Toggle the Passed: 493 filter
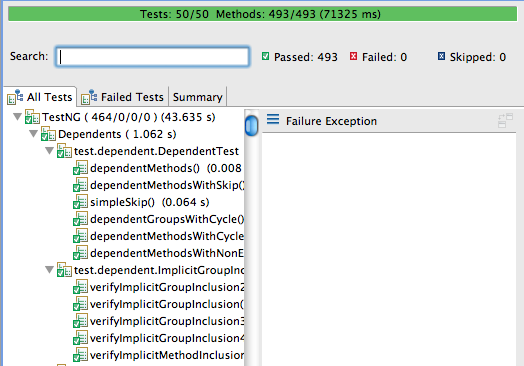The width and height of the screenshot is (524, 366). [x=265, y=56]
